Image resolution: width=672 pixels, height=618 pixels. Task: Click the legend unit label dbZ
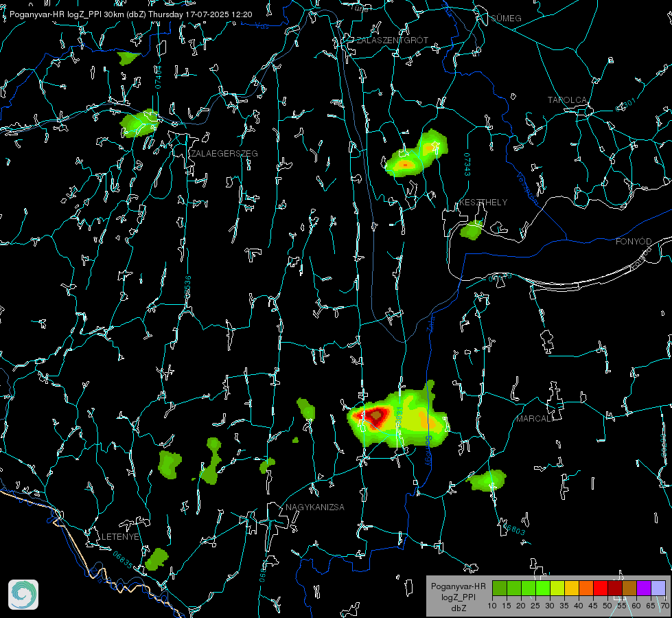(458, 608)
